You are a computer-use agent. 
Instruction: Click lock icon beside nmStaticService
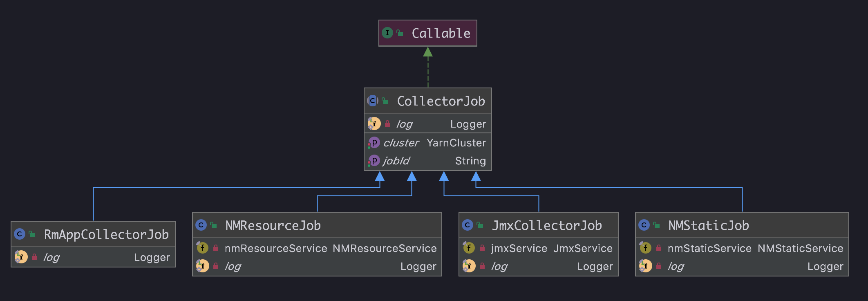click(659, 248)
